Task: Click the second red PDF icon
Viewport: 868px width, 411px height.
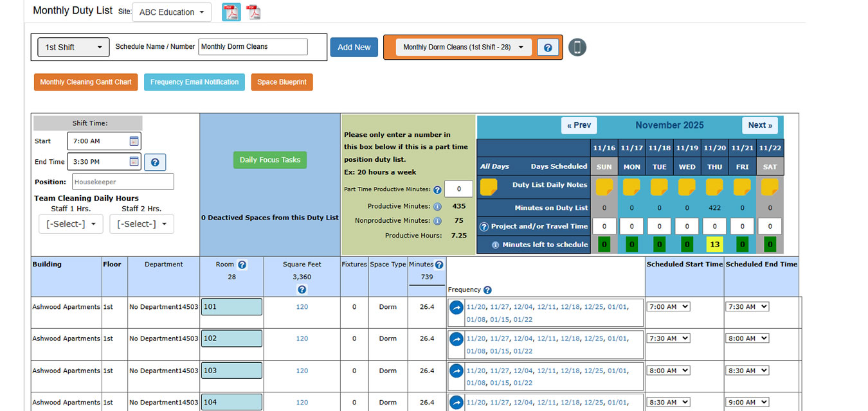Action: coord(253,12)
